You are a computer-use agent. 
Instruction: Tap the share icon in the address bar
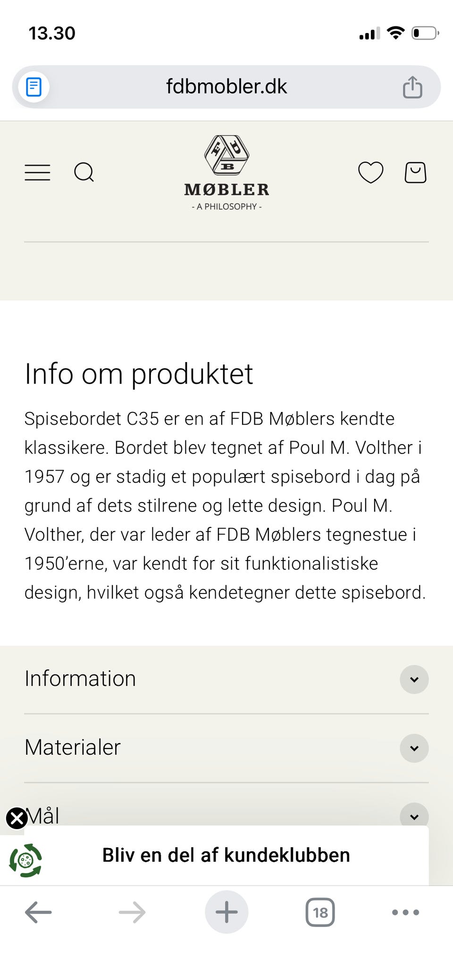coord(412,87)
